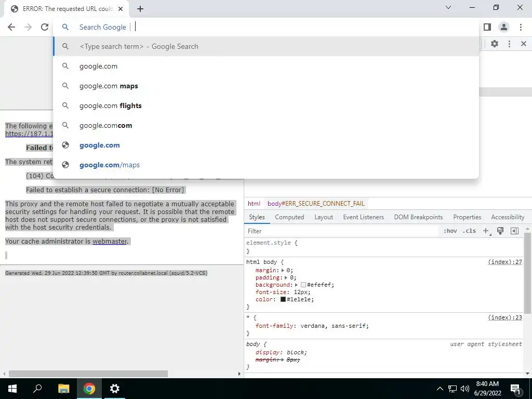Open the network tray icon

[453, 389]
